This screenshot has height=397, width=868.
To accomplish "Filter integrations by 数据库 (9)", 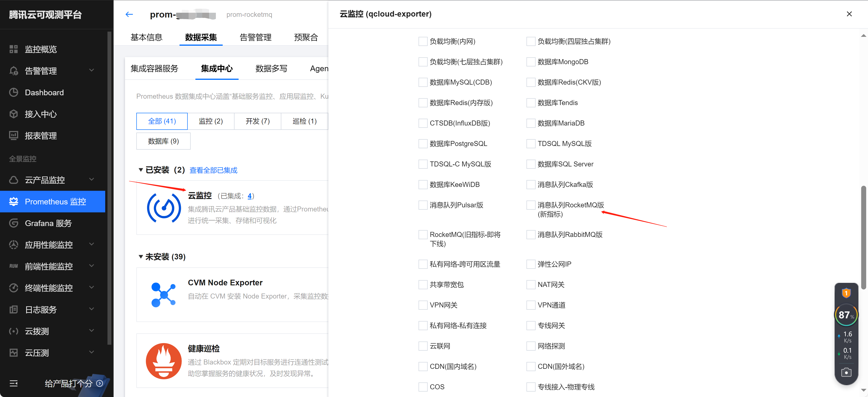I will point(163,141).
